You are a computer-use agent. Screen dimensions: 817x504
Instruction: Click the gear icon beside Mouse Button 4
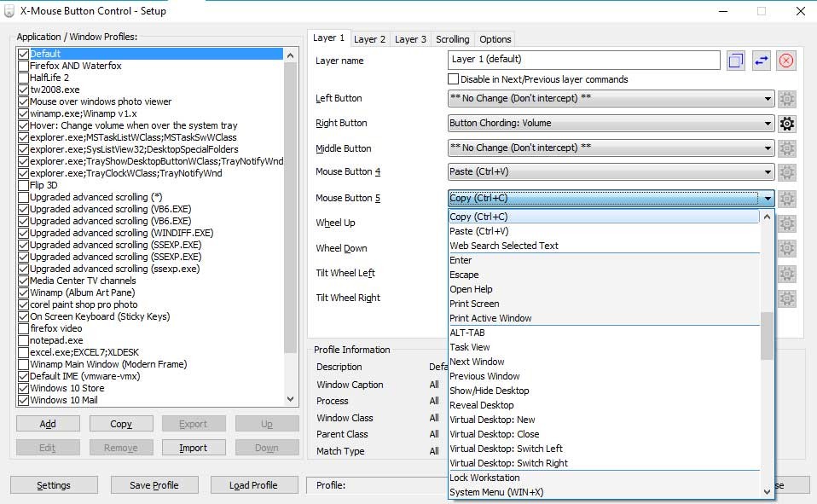787,173
